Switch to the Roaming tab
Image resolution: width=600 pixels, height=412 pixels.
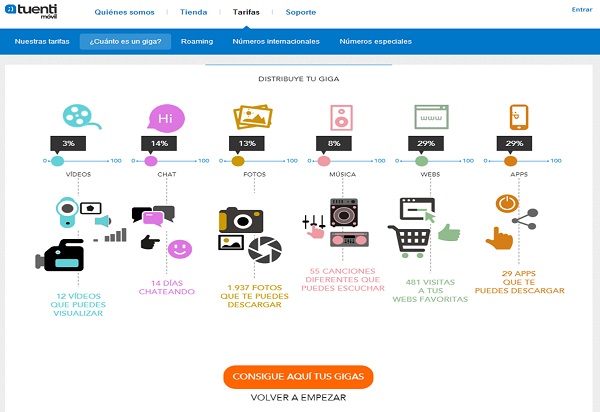click(x=197, y=41)
